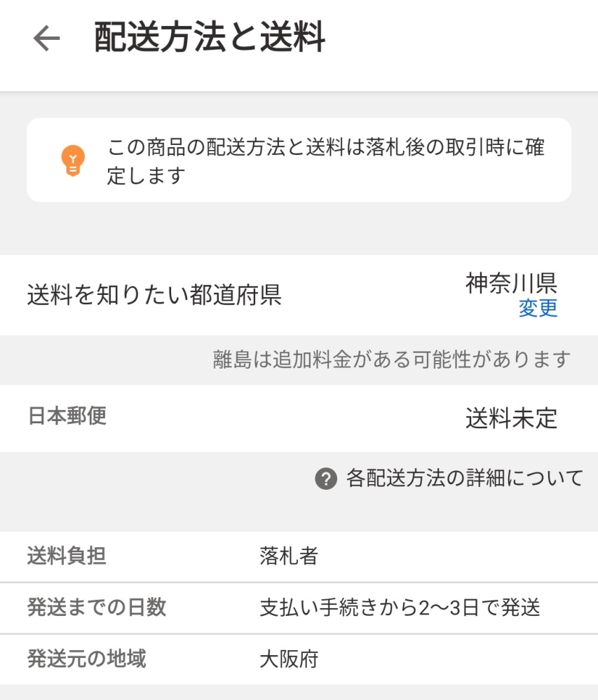Tap the 大阪府 origin region value
Image resolution: width=598 pixels, height=700 pixels.
click(290, 659)
